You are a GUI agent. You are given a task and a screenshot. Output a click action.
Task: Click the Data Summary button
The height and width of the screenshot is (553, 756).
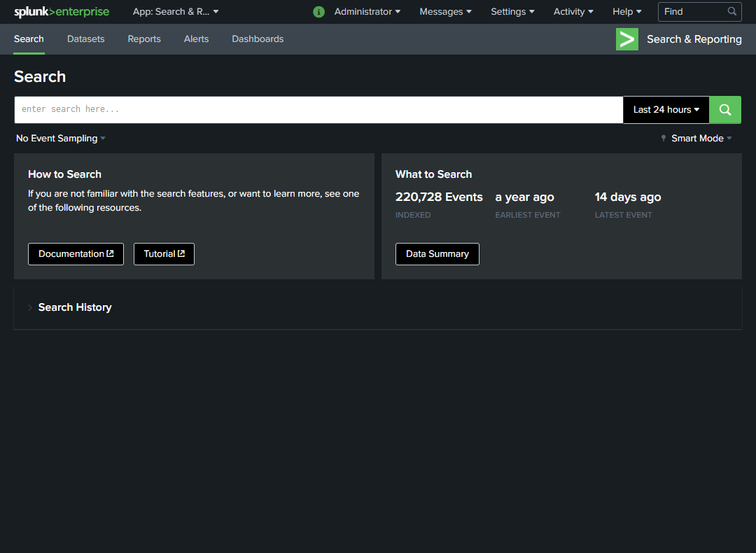tap(437, 253)
